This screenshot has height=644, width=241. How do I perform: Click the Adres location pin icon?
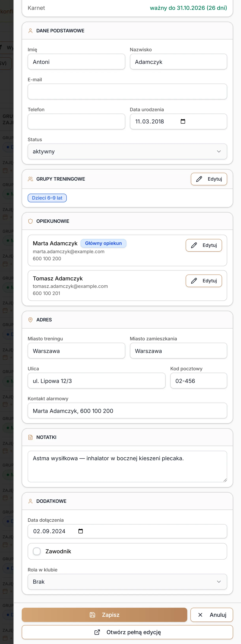(x=30, y=320)
